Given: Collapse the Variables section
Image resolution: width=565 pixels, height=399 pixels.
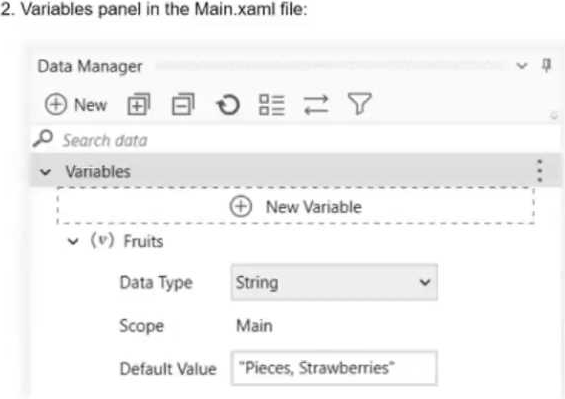Looking at the screenshot, I should click(x=45, y=172).
